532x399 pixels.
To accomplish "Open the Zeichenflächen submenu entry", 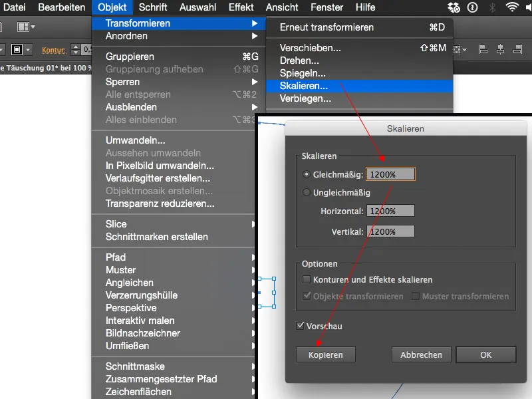I will 174,392.
